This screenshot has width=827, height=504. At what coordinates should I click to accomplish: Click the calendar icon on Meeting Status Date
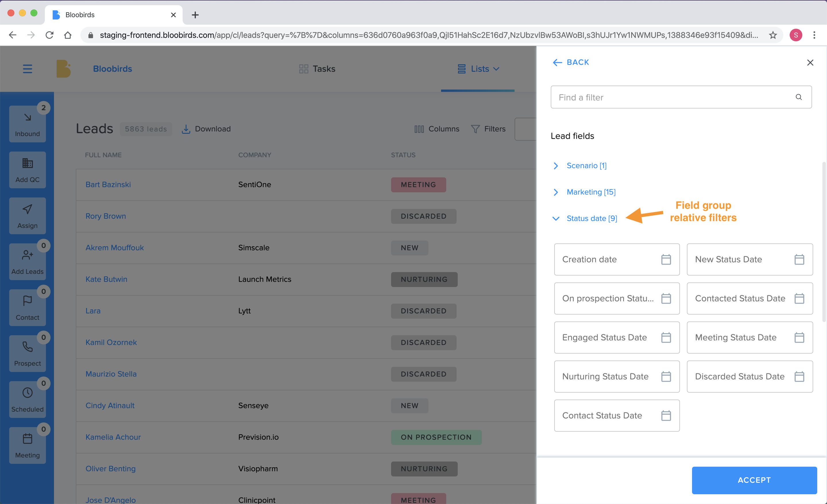tap(799, 338)
